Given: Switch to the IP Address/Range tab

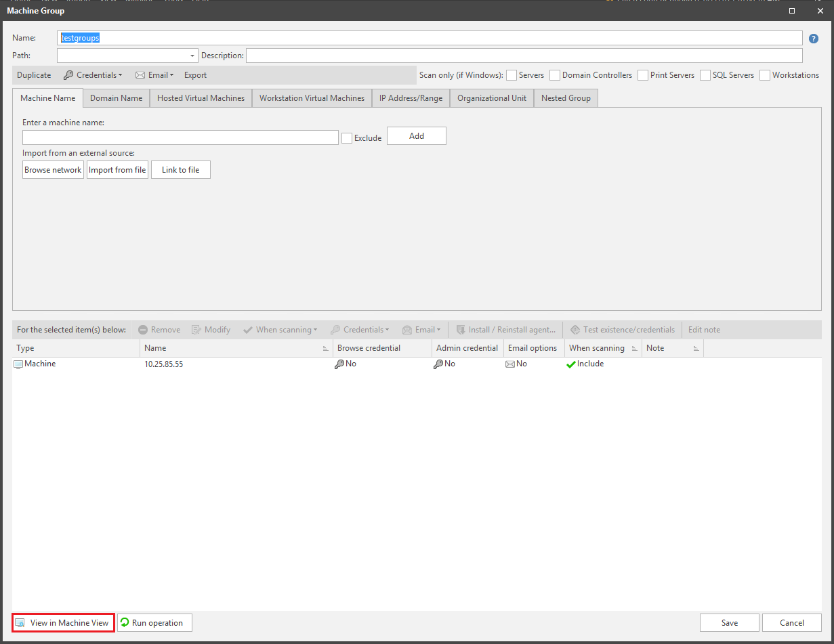Looking at the screenshot, I should 411,98.
